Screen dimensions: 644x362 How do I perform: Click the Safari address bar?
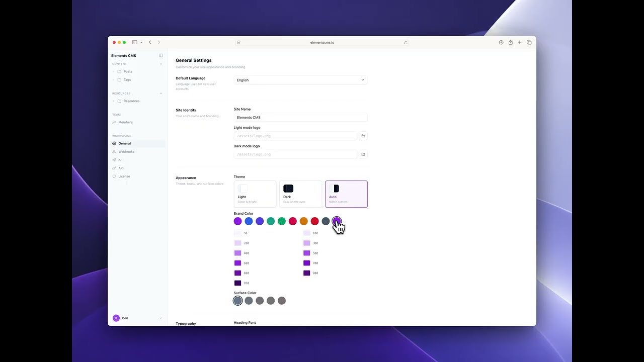(322, 42)
